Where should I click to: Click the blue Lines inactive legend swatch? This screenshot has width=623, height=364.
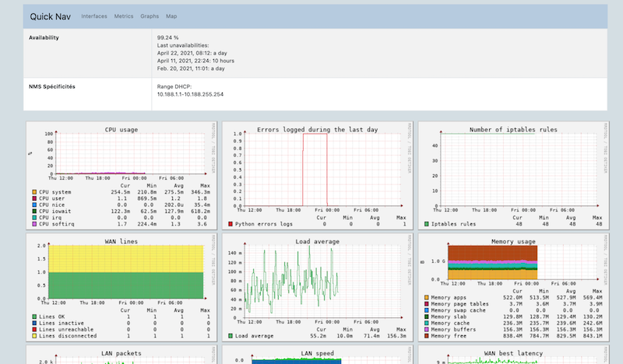click(34, 323)
